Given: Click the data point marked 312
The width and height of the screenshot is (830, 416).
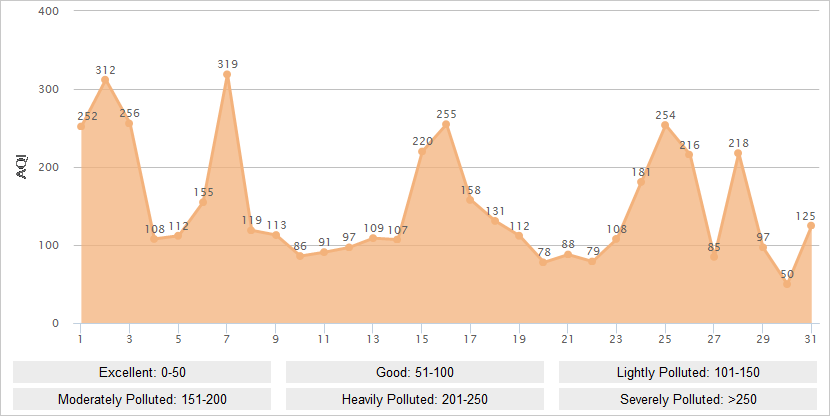Looking at the screenshot, I should point(105,80).
